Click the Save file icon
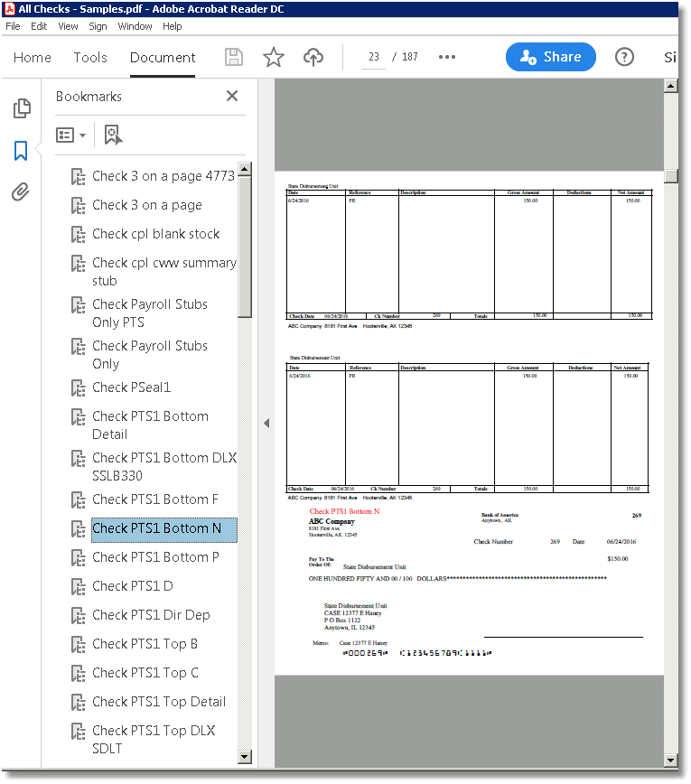 pyautogui.click(x=234, y=57)
